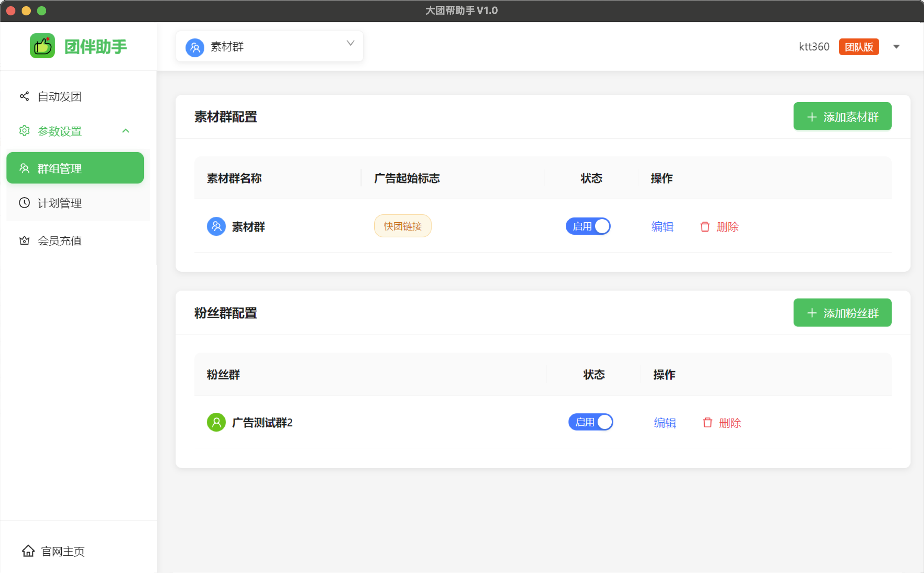
Task: Click 删除 text for the 素材群 row
Action: (x=727, y=227)
